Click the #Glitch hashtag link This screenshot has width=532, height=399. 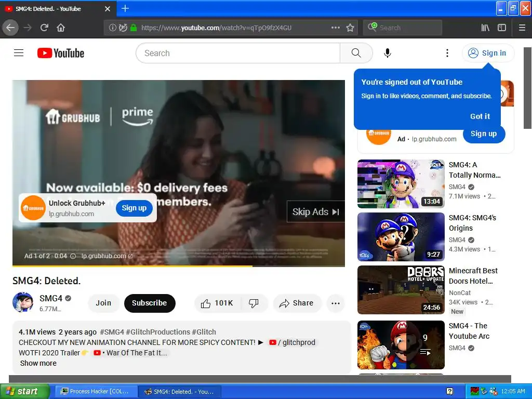pos(204,332)
